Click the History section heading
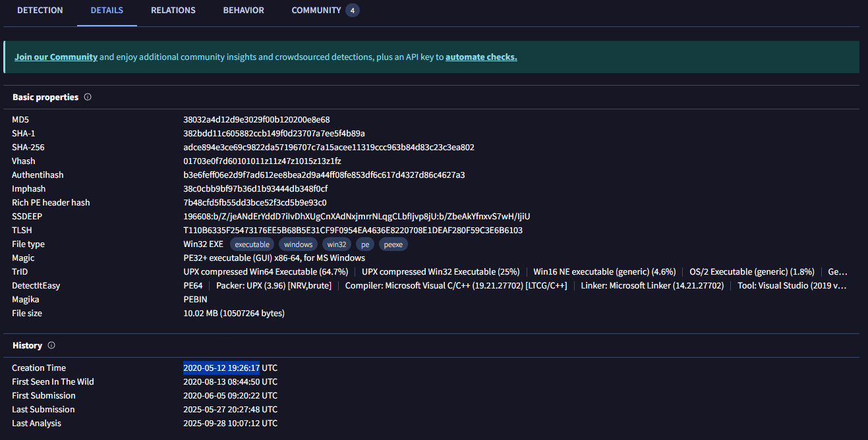The image size is (868, 440). pos(27,345)
